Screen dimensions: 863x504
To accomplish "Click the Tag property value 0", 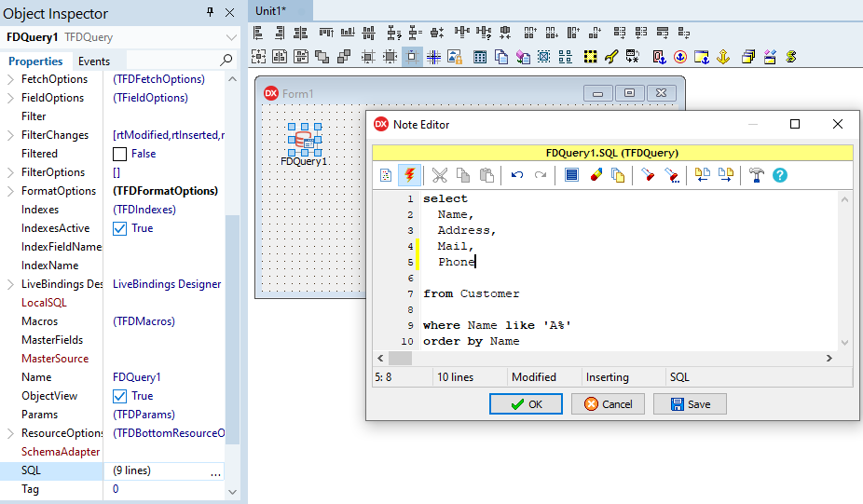I will point(116,489).
